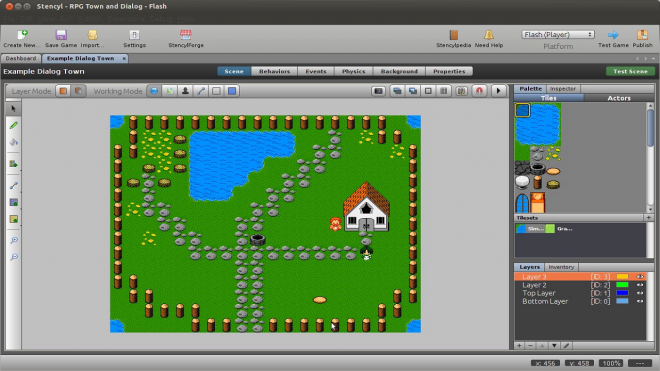Click Layer 2 green color swatch
The width and height of the screenshot is (660, 371).
pos(622,285)
